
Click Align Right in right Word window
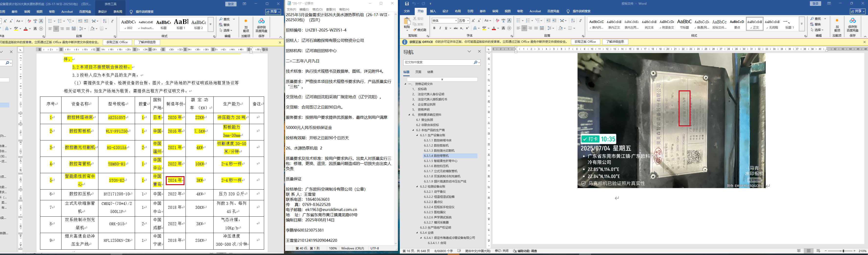pyautogui.click(x=530, y=28)
